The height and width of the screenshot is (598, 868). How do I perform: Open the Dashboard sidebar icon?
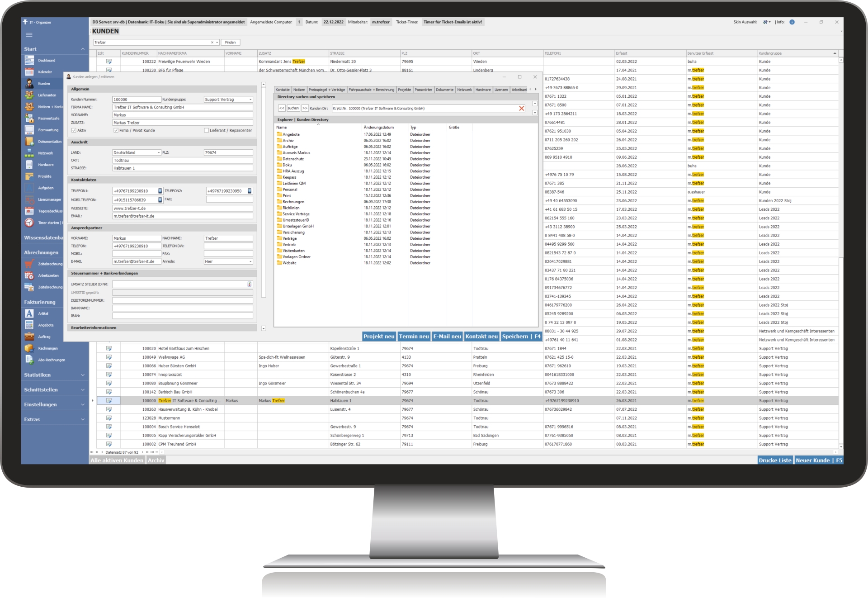point(29,60)
